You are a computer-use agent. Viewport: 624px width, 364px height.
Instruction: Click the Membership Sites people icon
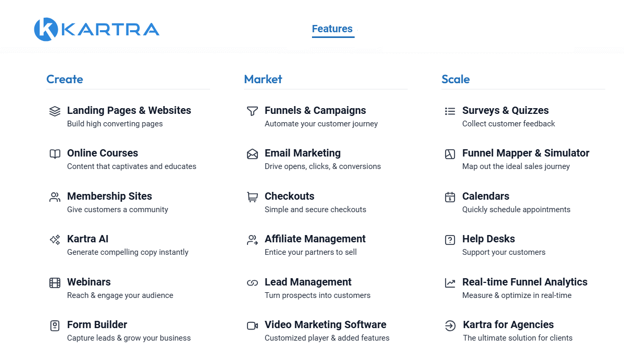coord(55,197)
